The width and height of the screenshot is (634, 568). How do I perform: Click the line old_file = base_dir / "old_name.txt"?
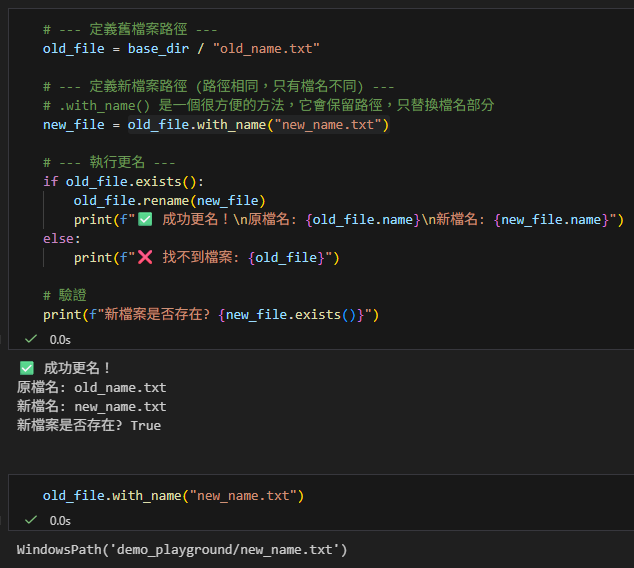tap(181, 49)
